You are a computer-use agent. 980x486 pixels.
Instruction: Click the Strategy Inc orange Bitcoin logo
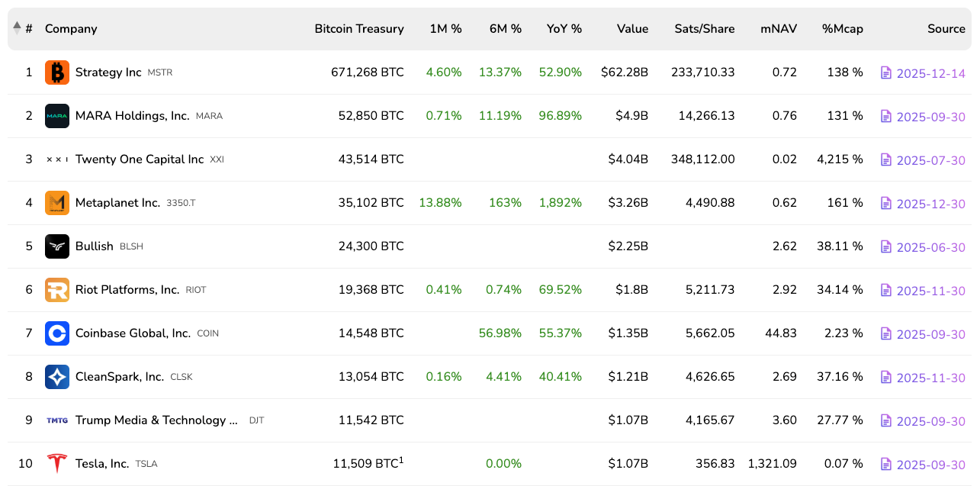[x=57, y=72]
